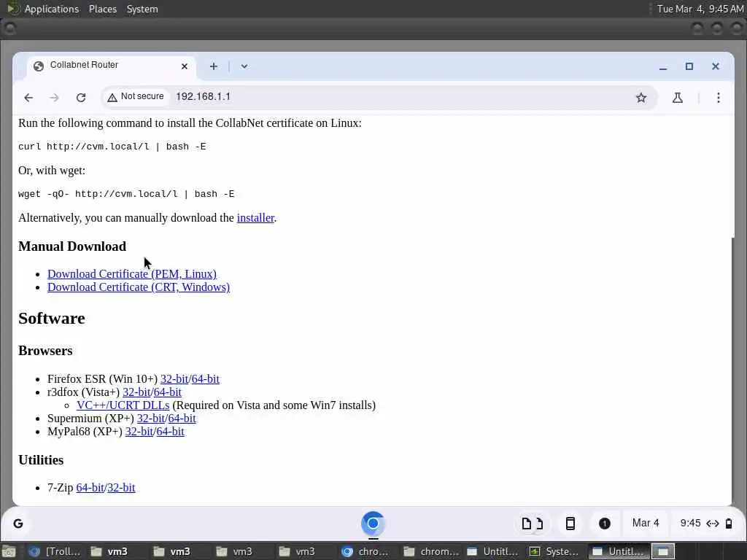Download Certificate (PEM, Linux)
This screenshot has height=560, width=747.
click(x=132, y=274)
